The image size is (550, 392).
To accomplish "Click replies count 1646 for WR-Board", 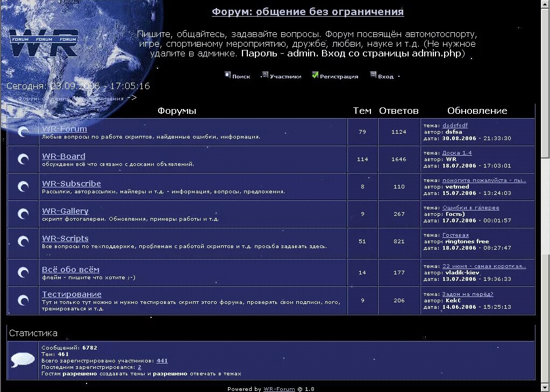I will pyautogui.click(x=399, y=159).
